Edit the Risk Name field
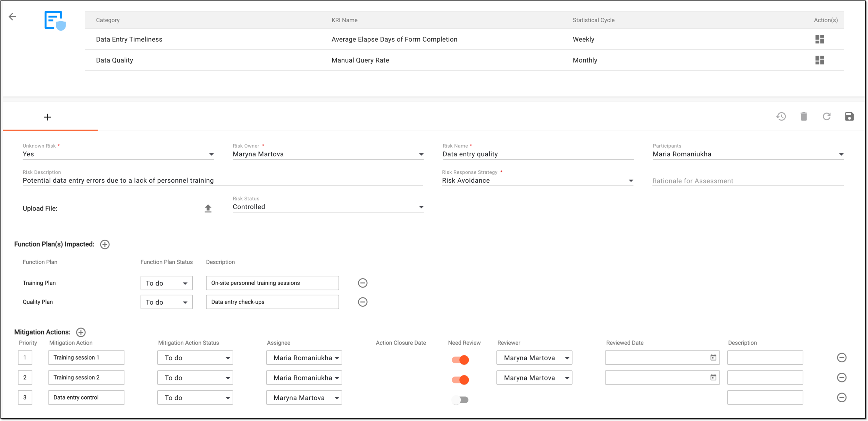 click(538, 154)
